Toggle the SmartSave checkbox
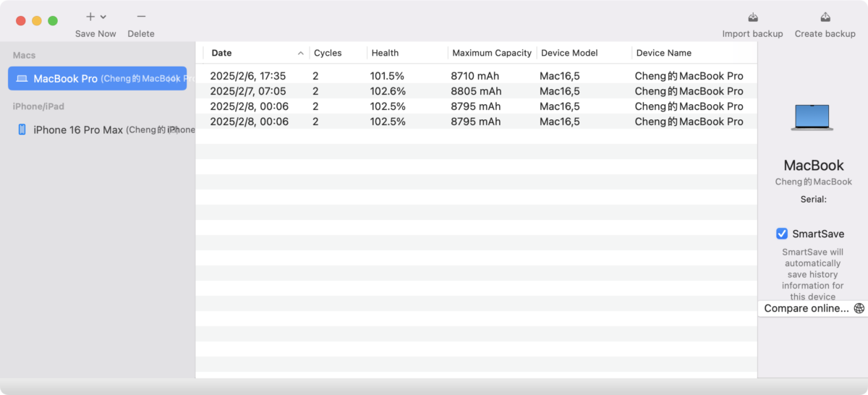This screenshot has width=868, height=395. 782,234
